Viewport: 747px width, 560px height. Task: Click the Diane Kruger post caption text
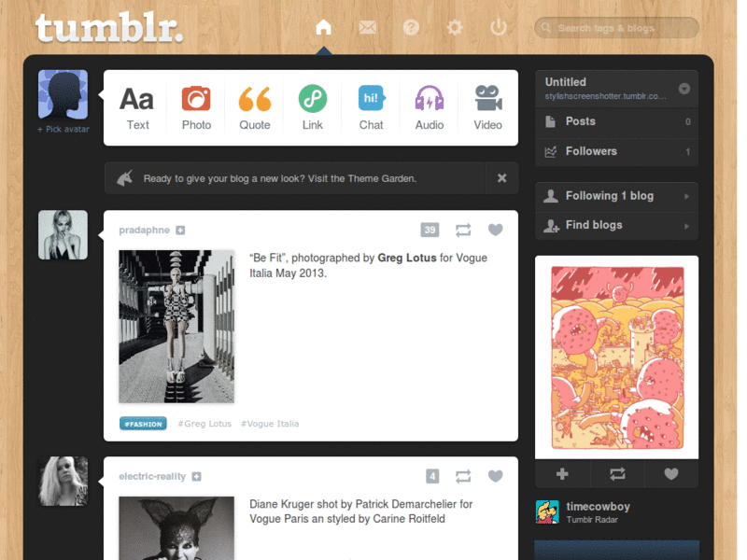tap(361, 511)
